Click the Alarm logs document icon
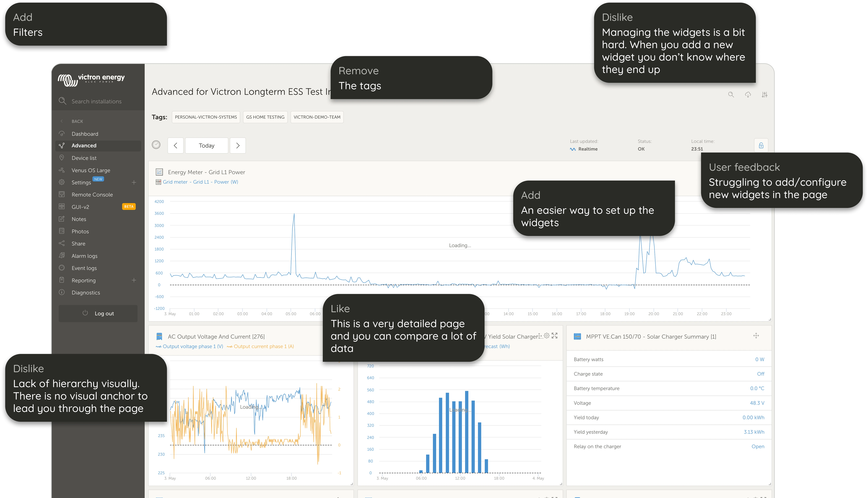 pos(62,256)
